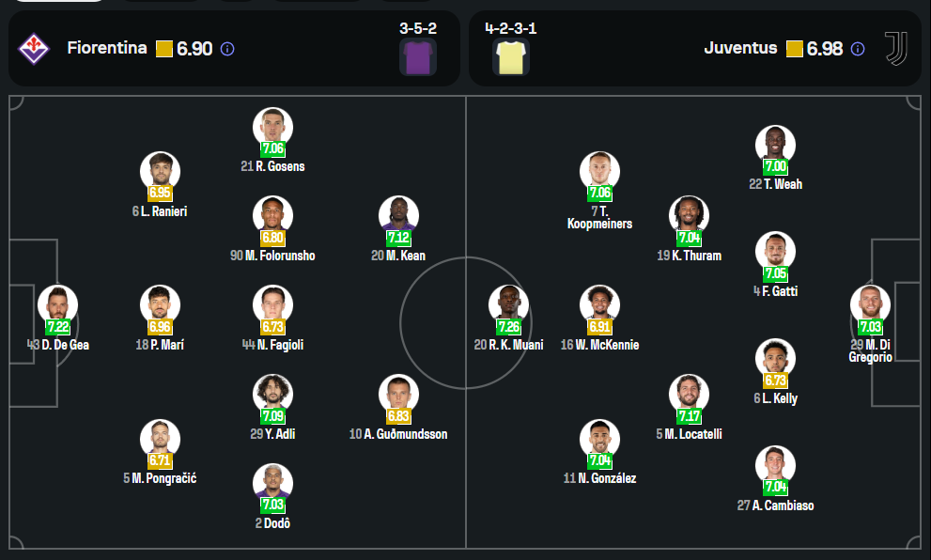This screenshot has width=931, height=560.
Task: Select D. De Gea player avatar
Action: (x=57, y=304)
